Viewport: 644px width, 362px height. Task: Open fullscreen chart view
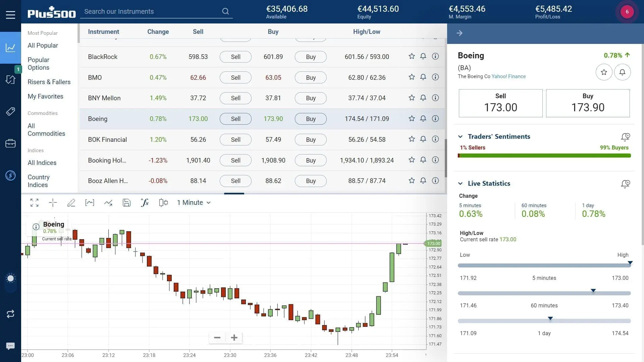(34, 202)
